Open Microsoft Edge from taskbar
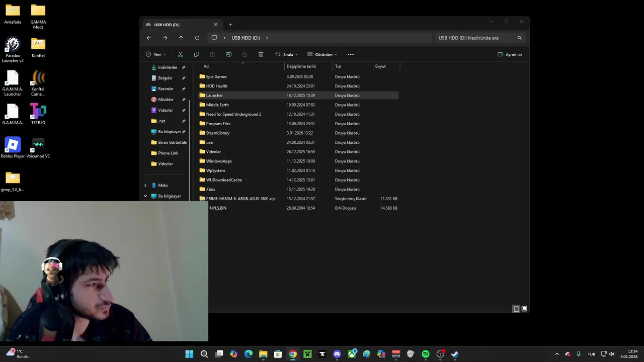 point(249,354)
